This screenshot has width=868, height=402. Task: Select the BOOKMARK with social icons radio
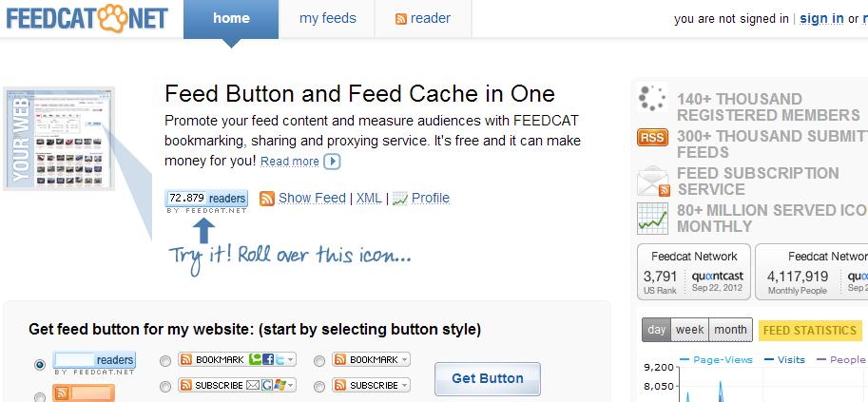165,361
